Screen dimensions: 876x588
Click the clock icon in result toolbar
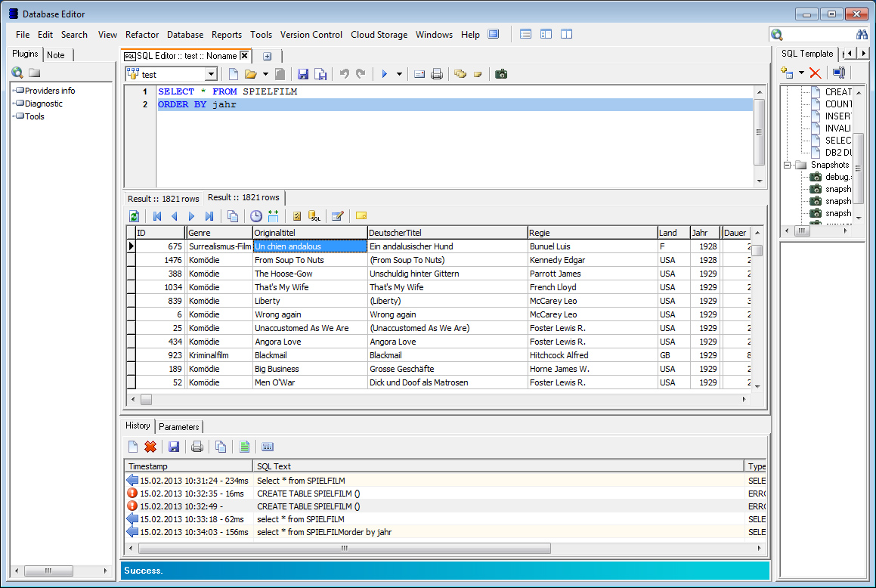click(256, 216)
